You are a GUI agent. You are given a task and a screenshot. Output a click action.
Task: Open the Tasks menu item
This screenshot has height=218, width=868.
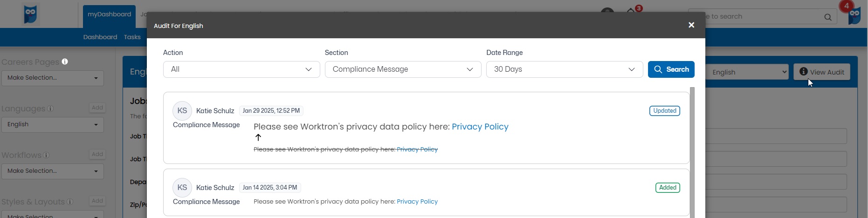(x=132, y=37)
